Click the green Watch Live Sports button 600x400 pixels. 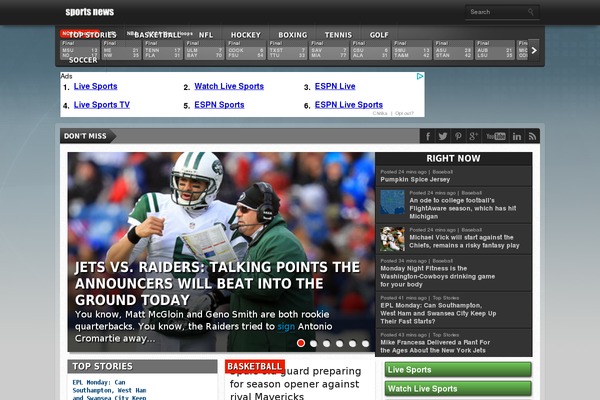point(458,389)
